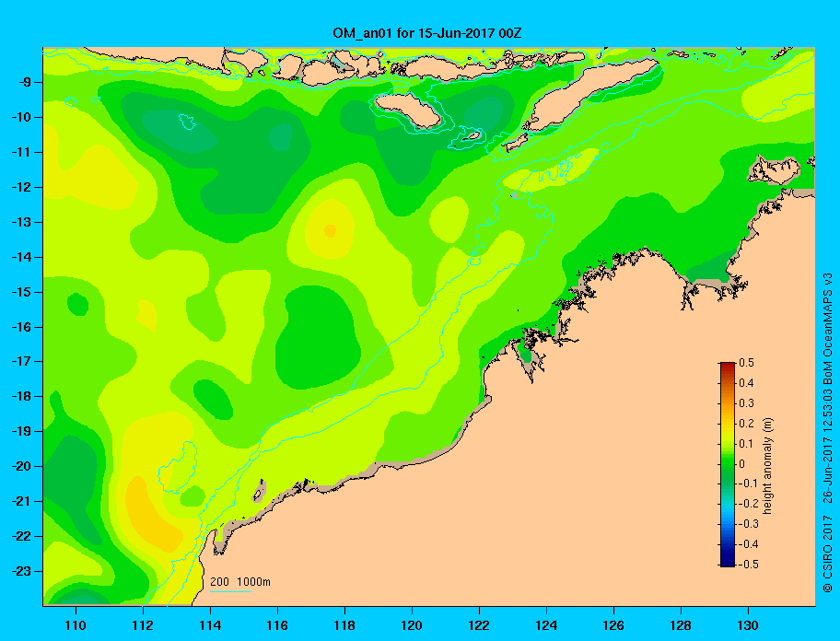Click the "120" longitude axis label
This screenshot has width=840, height=641.
412,625
